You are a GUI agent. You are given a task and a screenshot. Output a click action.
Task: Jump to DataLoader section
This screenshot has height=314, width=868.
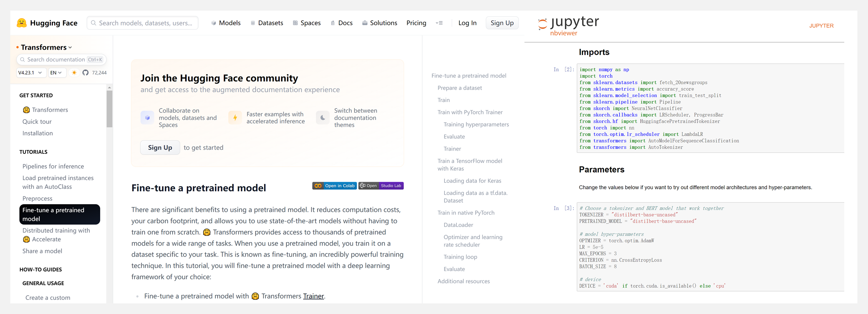[x=458, y=225]
